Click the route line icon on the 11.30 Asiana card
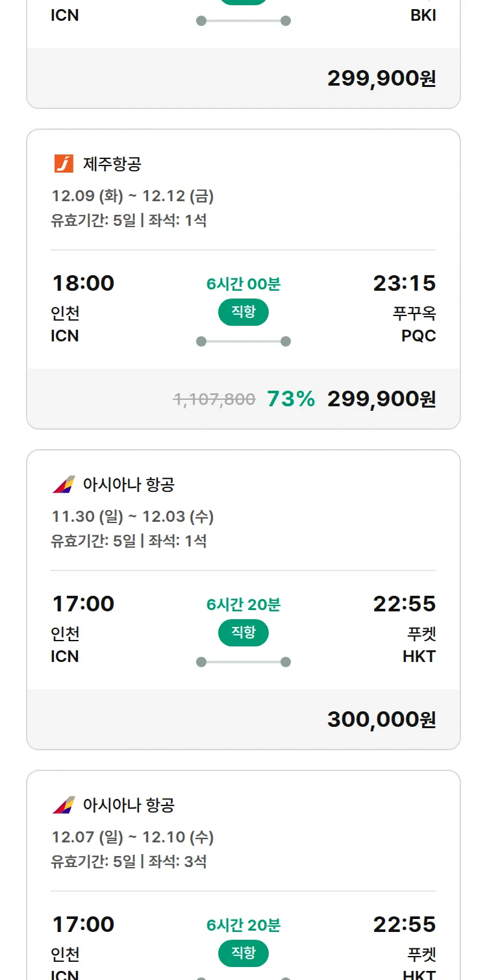The width and height of the screenshot is (487, 980). [x=243, y=662]
